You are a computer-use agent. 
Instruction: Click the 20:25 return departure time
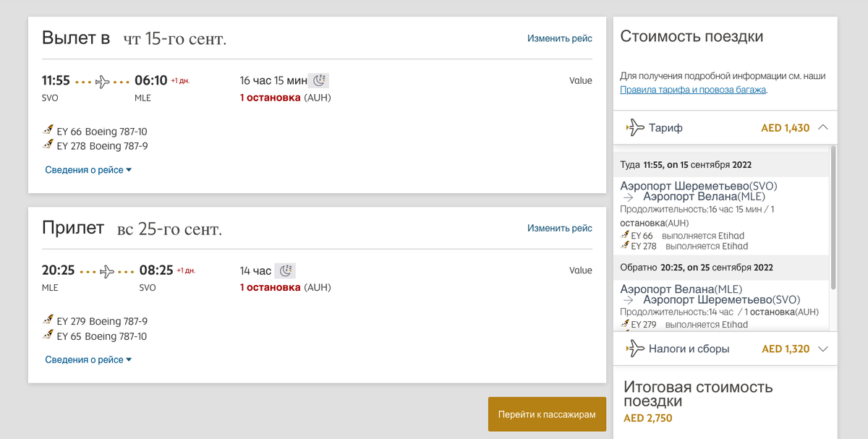[x=59, y=270]
